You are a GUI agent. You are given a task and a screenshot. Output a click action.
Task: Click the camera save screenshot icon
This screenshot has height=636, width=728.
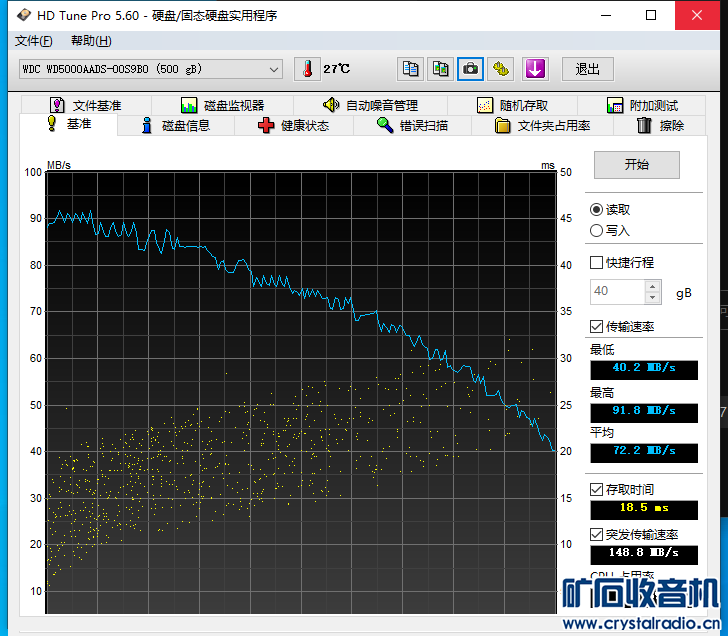pos(470,69)
